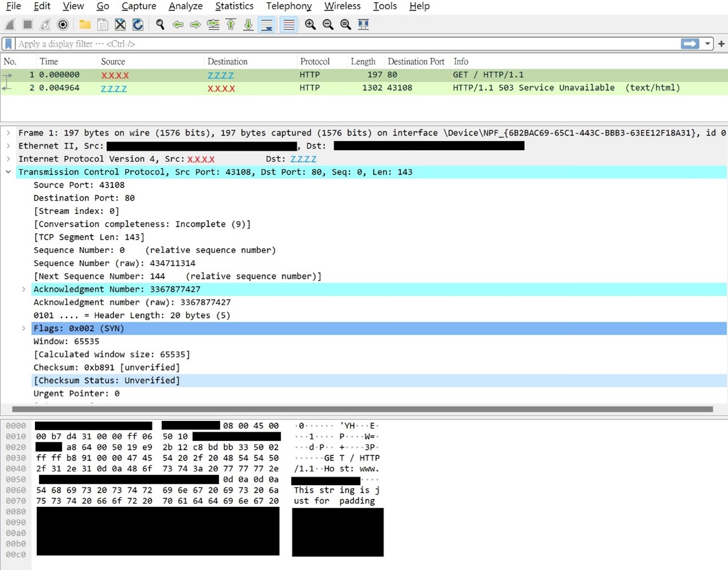Click the capture options gear icon
The width and height of the screenshot is (728, 570).
(63, 25)
